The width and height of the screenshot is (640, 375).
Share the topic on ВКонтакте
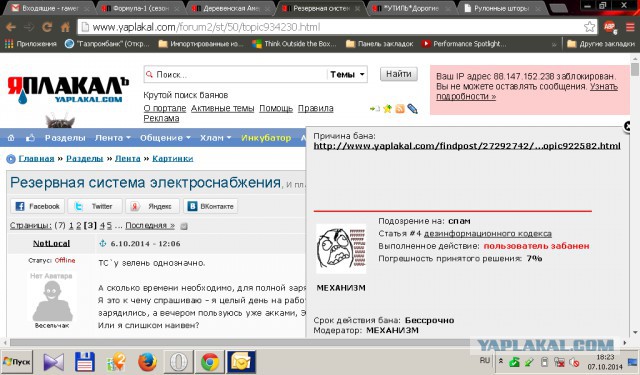click(x=211, y=206)
